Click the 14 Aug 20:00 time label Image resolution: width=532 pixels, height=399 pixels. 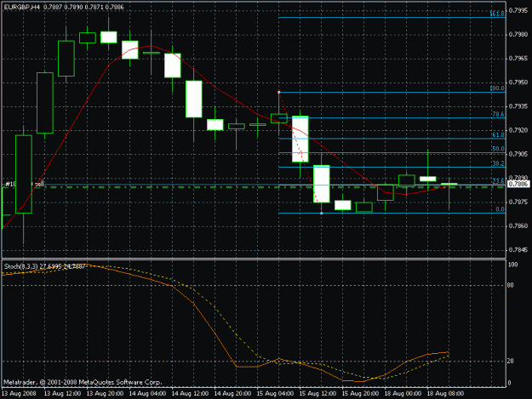click(x=232, y=394)
